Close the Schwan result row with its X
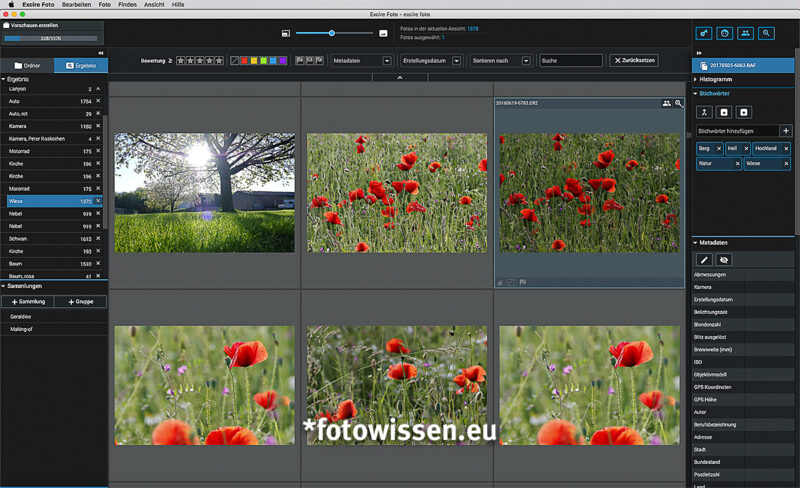Image resolution: width=800 pixels, height=488 pixels. tap(98, 238)
